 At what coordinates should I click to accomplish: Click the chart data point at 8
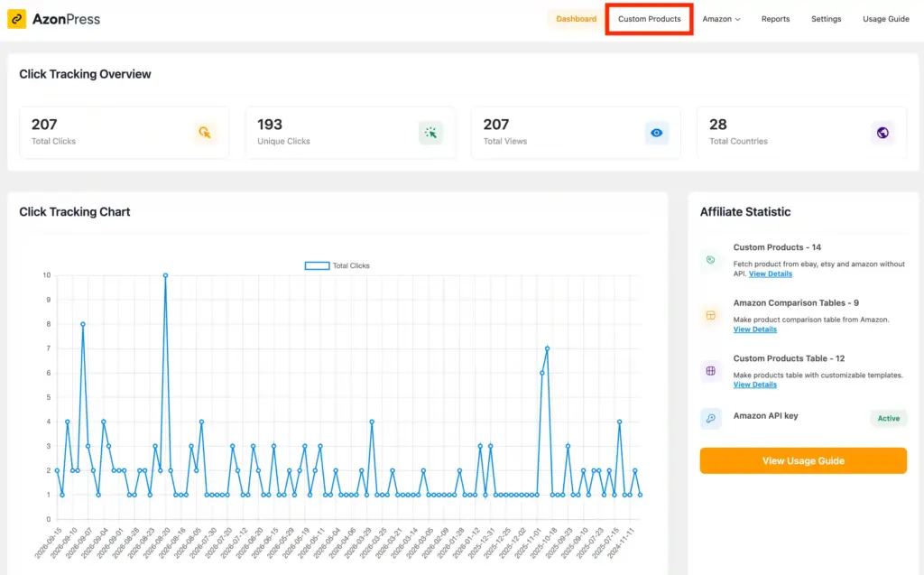click(83, 324)
